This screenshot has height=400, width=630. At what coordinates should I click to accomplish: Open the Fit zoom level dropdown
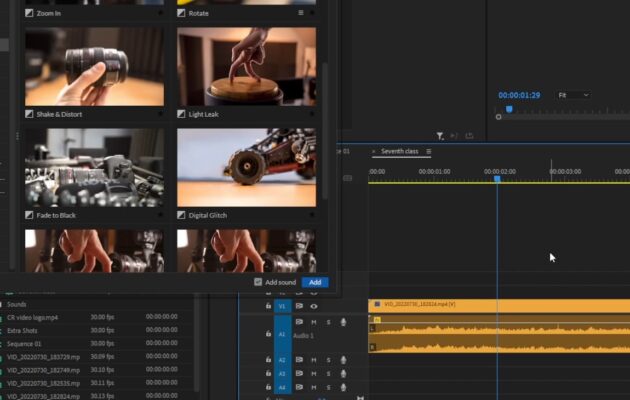click(573, 95)
